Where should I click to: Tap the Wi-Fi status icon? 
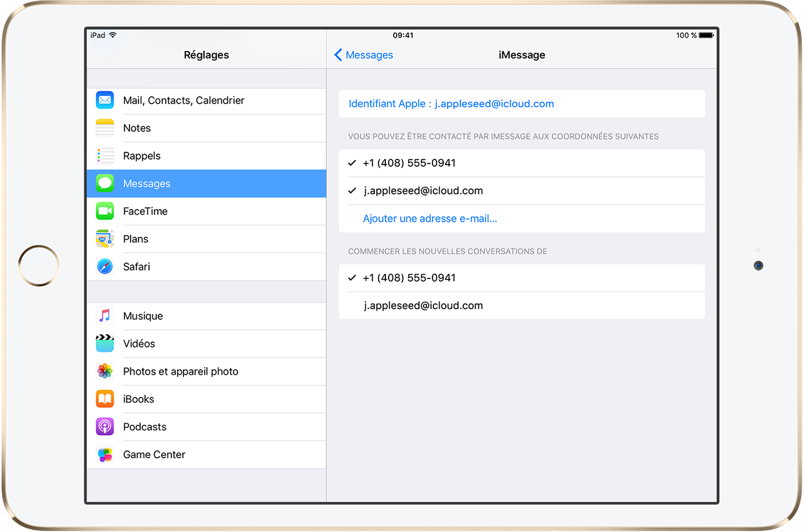pos(113,35)
